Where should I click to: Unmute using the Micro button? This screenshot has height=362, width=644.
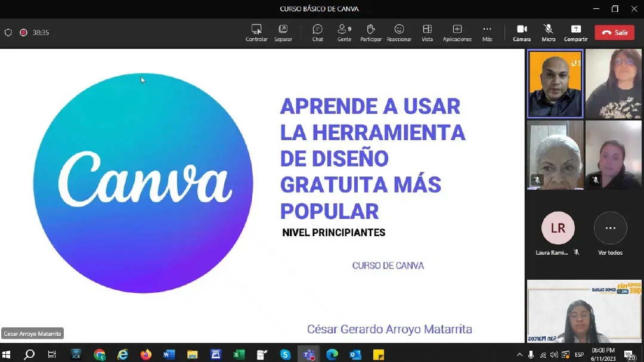click(x=549, y=32)
